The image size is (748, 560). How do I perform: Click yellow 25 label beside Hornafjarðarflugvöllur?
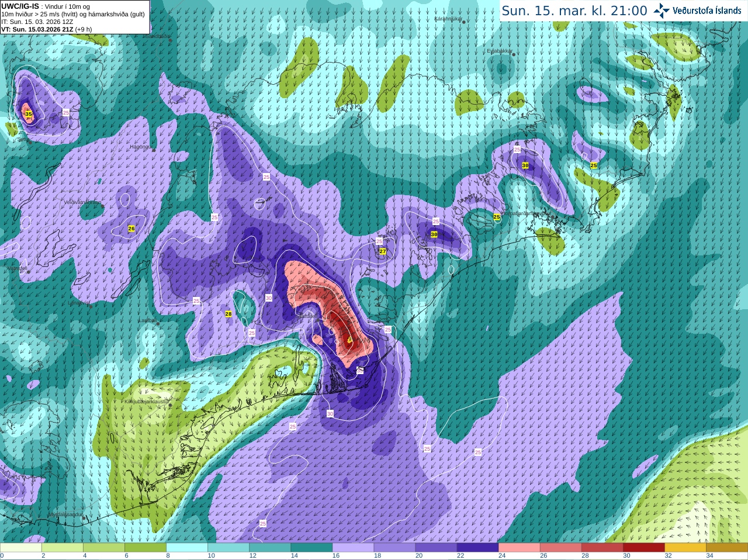point(497,217)
